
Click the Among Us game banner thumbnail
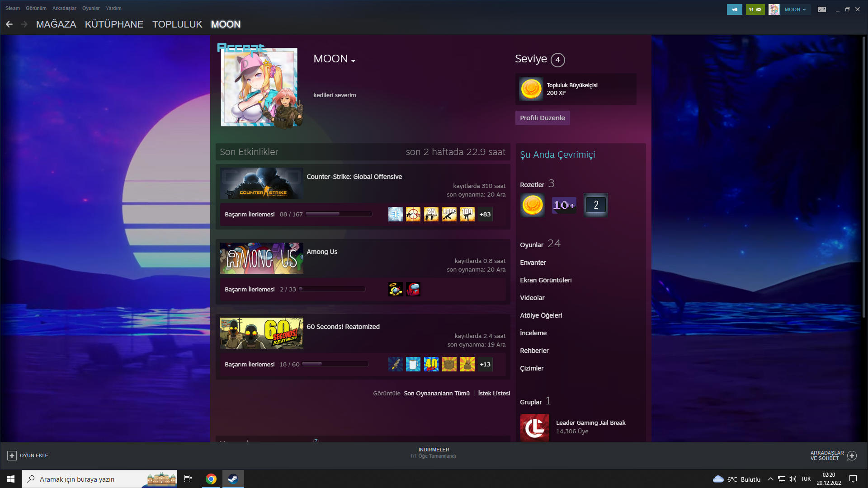pos(261,258)
